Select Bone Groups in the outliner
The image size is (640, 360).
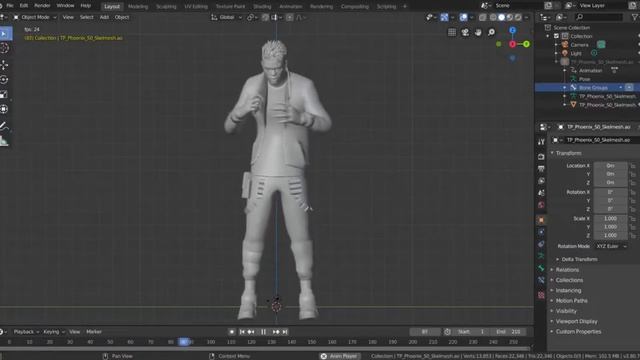pos(593,87)
